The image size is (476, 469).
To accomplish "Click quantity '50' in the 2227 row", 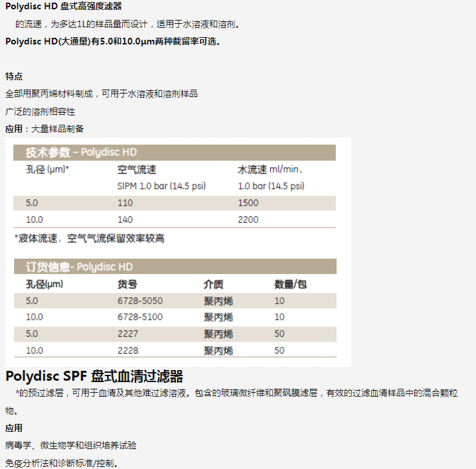I will [279, 334].
